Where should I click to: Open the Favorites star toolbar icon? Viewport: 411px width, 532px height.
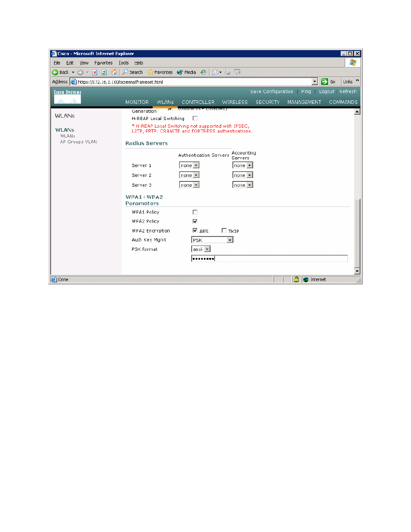151,72
